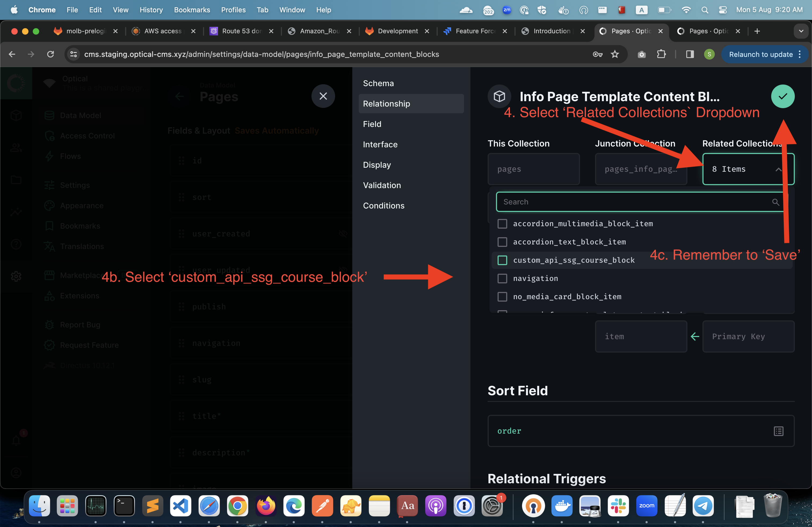
Task: Click the order field list picker icon
Action: [778, 431]
